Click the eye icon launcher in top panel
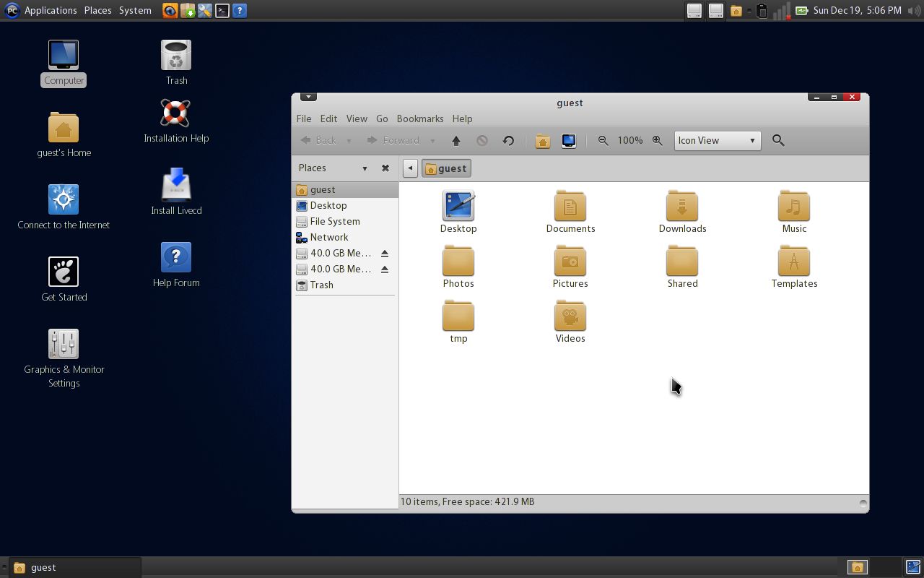The height and width of the screenshot is (578, 924). point(170,10)
